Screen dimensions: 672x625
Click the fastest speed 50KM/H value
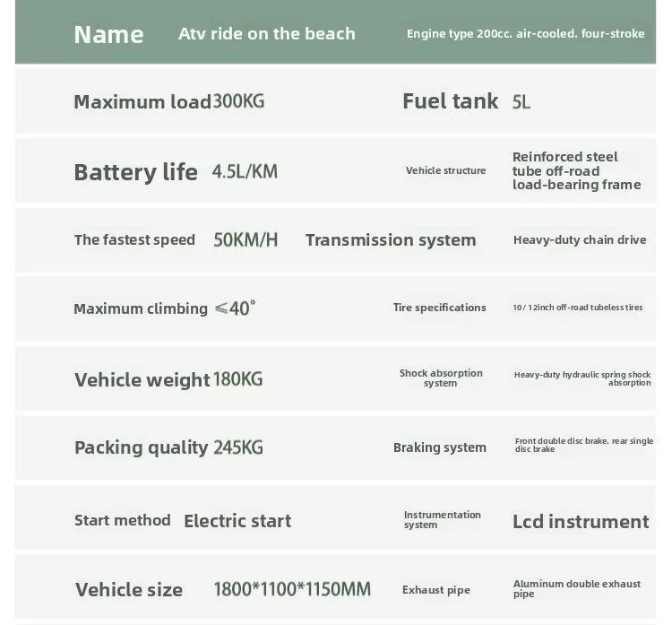[246, 239]
